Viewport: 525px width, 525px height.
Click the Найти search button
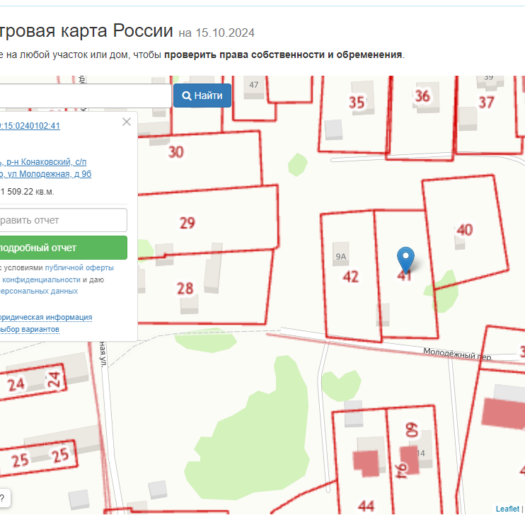click(202, 95)
